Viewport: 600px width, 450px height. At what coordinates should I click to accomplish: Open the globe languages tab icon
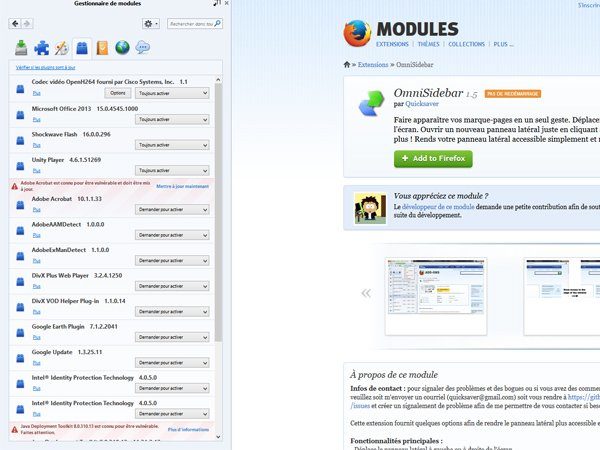[x=122, y=47]
